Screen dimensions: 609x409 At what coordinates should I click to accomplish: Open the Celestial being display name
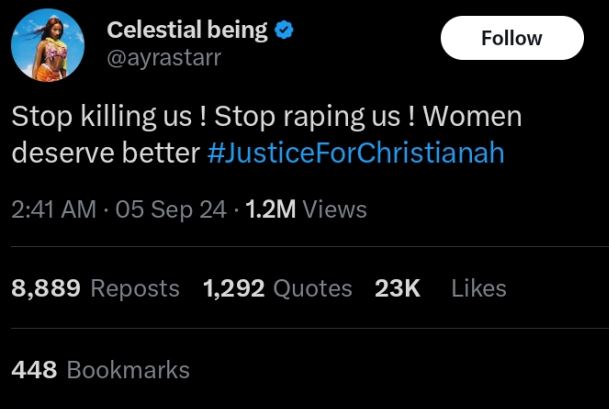187,30
